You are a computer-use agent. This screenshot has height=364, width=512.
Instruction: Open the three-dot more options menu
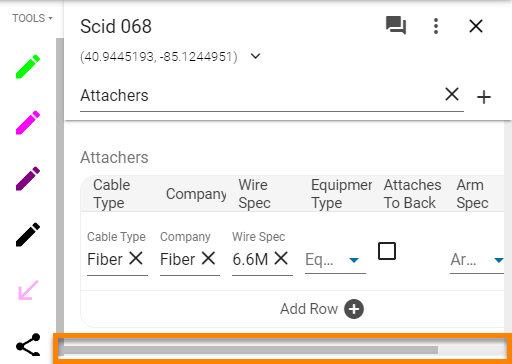pyautogui.click(x=436, y=26)
